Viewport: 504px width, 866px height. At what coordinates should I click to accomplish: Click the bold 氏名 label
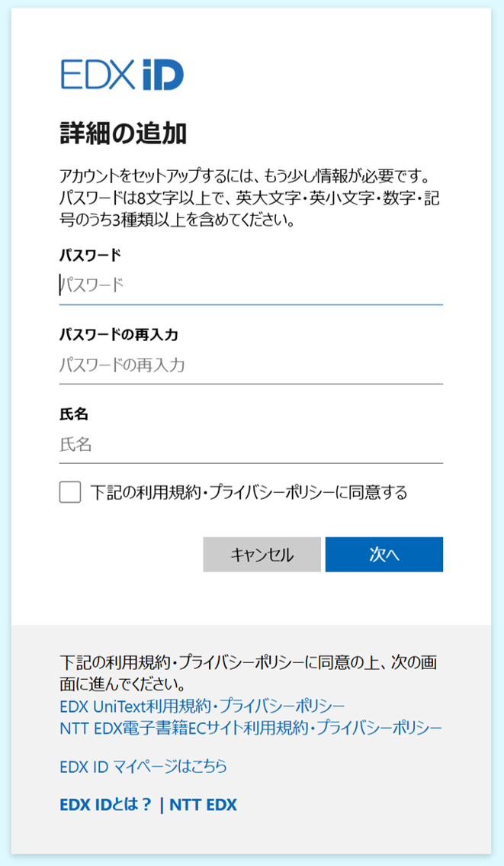pyautogui.click(x=74, y=414)
